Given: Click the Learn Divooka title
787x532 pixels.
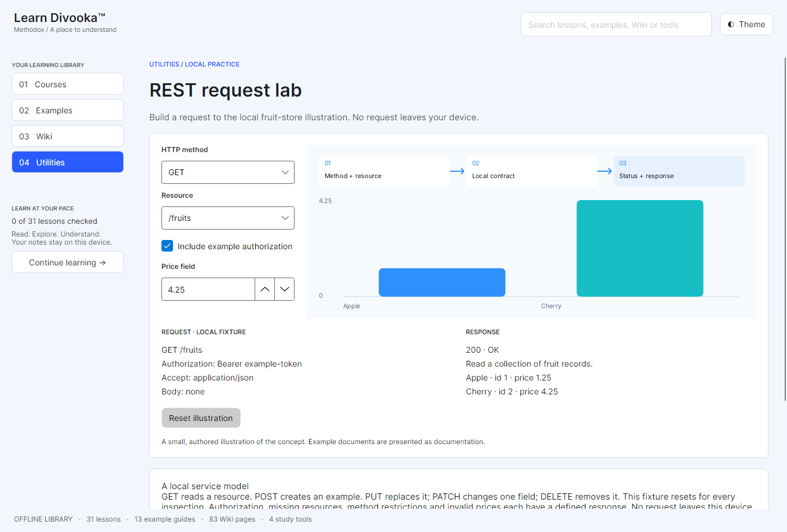Looking at the screenshot, I should pos(60,18).
